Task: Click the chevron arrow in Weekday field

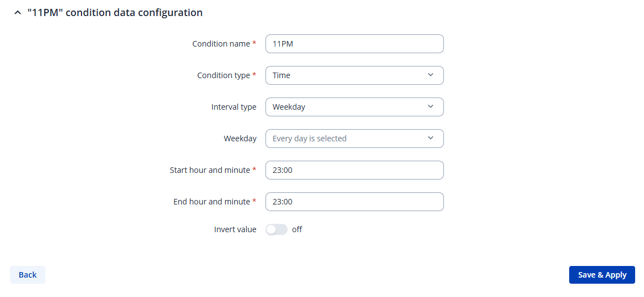Action: 431,139
